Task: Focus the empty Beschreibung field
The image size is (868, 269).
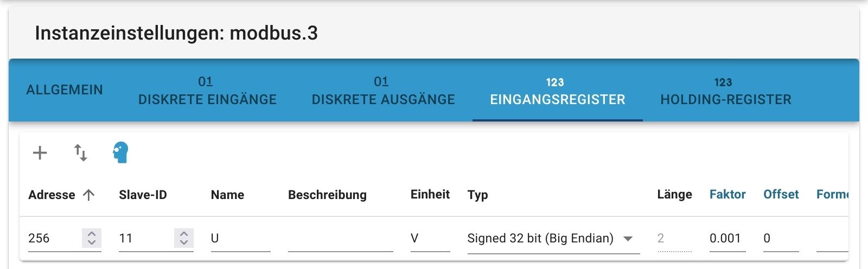Action: click(340, 239)
